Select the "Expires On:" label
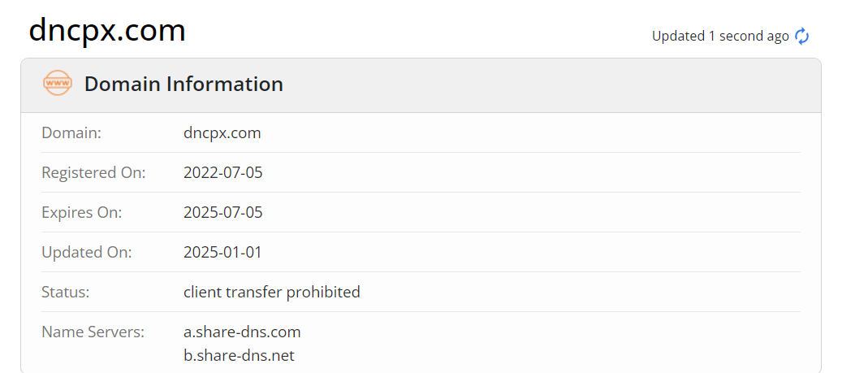 coord(81,212)
